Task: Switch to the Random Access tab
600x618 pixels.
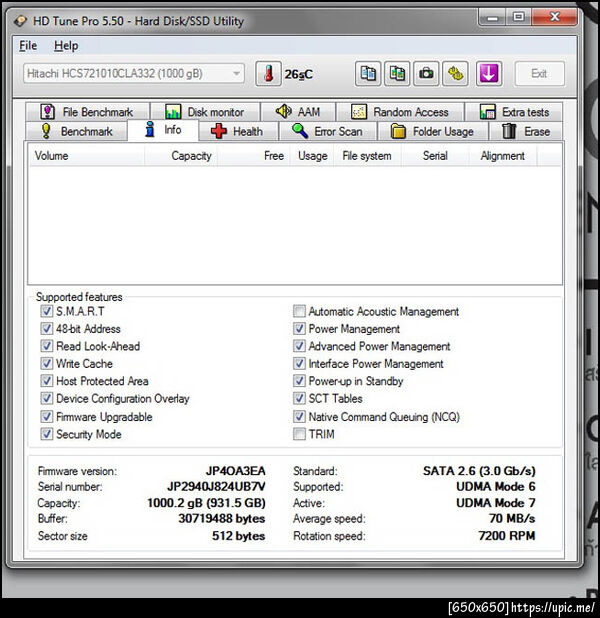Action: click(x=400, y=112)
